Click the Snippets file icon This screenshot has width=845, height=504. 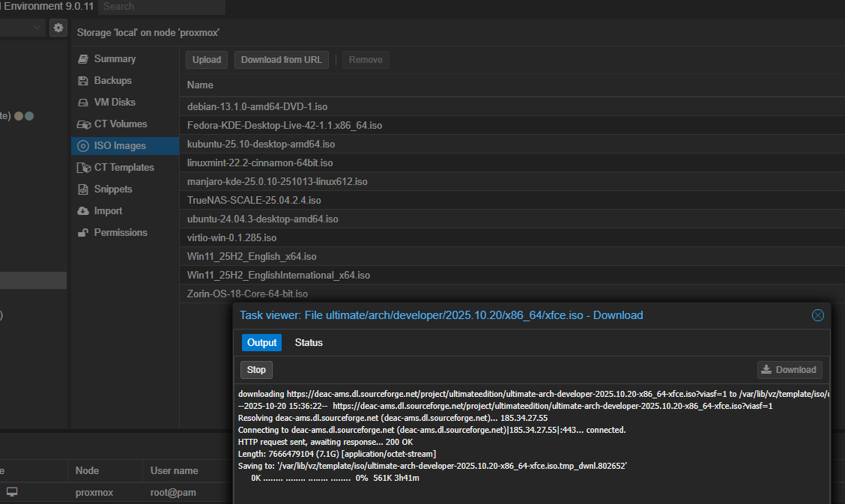coord(83,189)
